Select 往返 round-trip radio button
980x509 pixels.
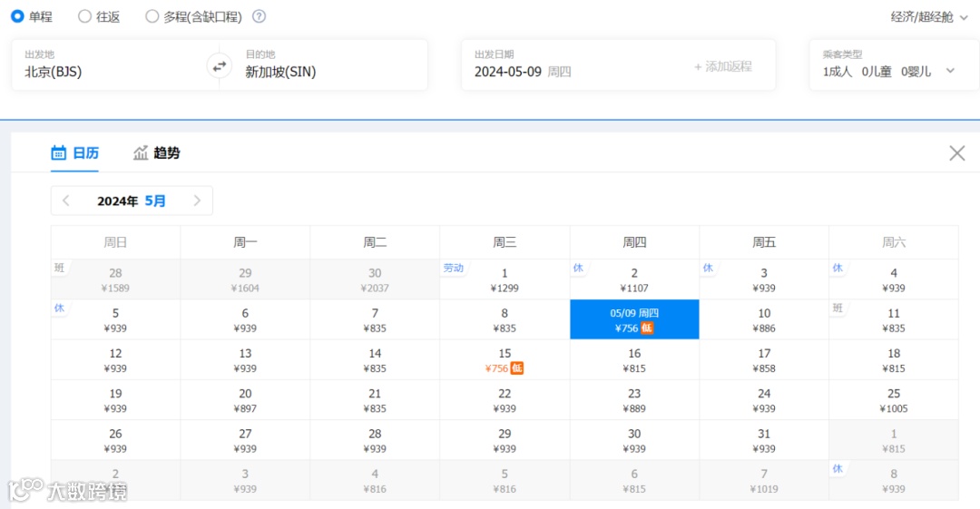click(x=84, y=16)
